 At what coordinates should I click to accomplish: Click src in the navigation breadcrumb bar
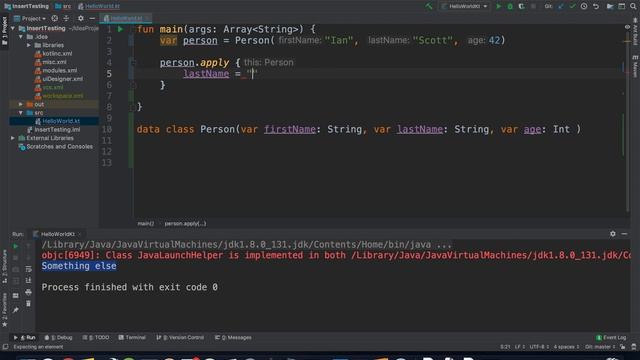(x=63, y=6)
